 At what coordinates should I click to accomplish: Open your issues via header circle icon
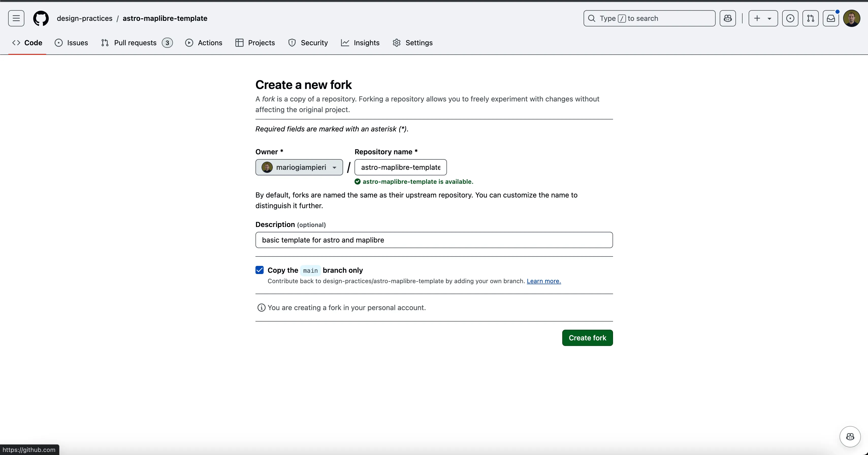click(790, 18)
